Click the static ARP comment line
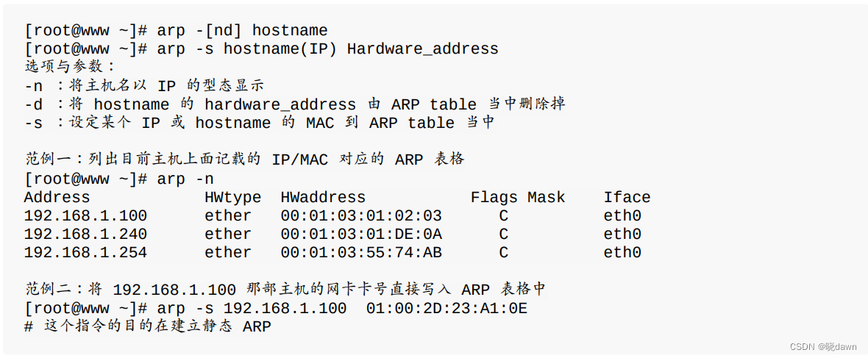 [x=148, y=326]
